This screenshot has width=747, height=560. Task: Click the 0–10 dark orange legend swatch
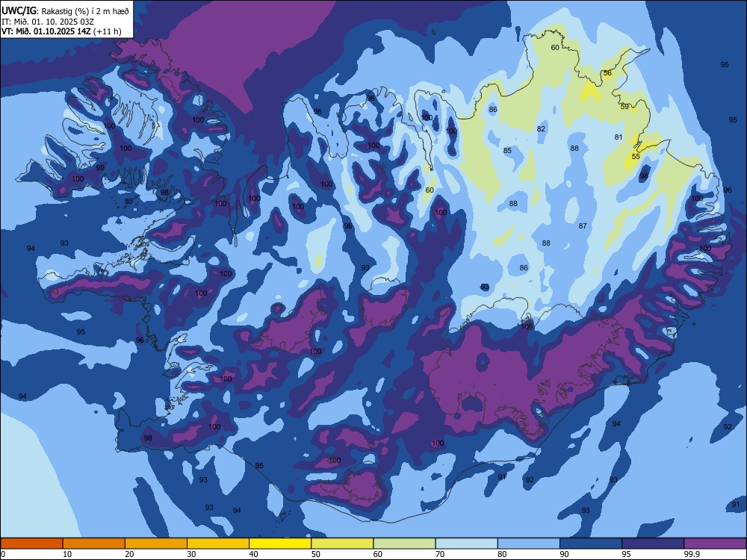[x=31, y=544]
